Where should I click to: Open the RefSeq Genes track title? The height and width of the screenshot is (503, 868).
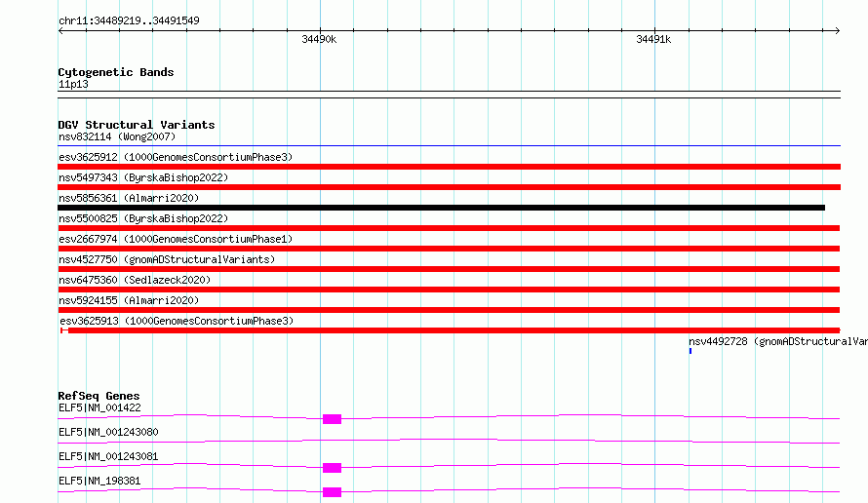click(99, 396)
